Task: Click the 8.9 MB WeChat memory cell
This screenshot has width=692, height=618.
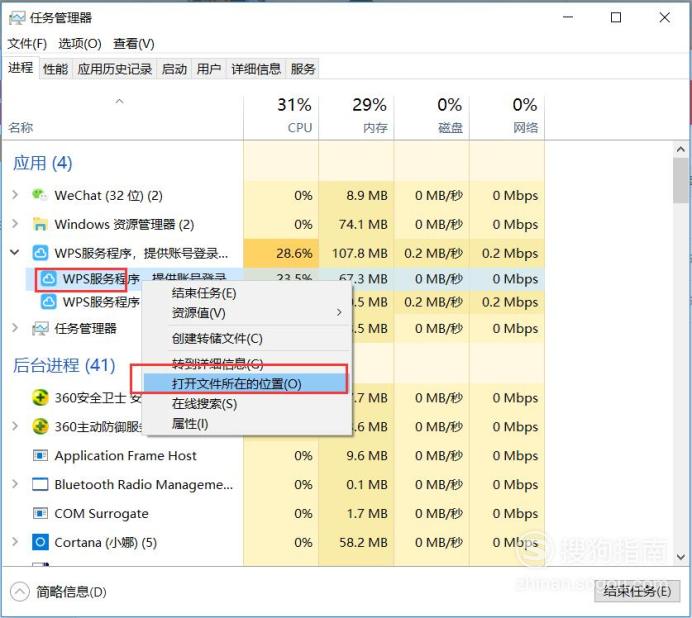Action: [x=357, y=195]
